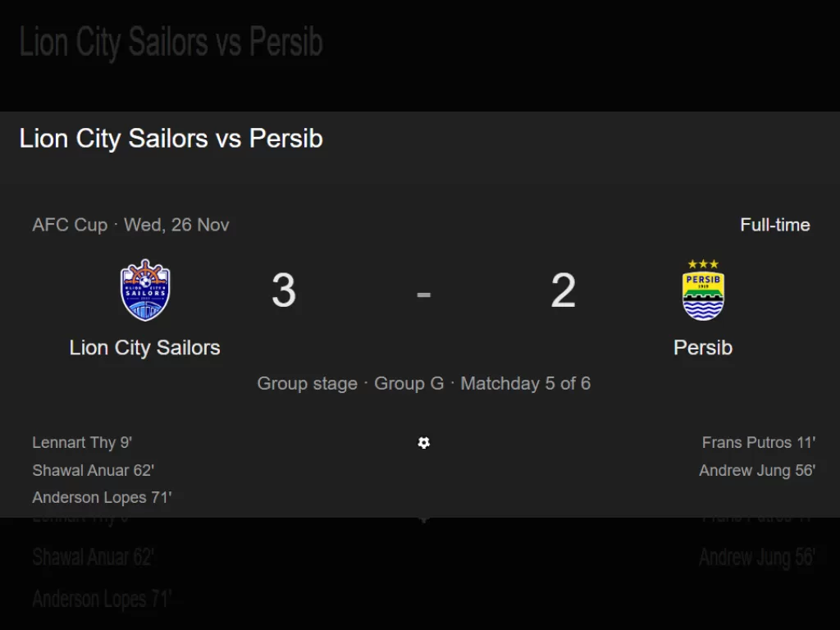Click the Matchday 5 of 6 text

pos(526,384)
